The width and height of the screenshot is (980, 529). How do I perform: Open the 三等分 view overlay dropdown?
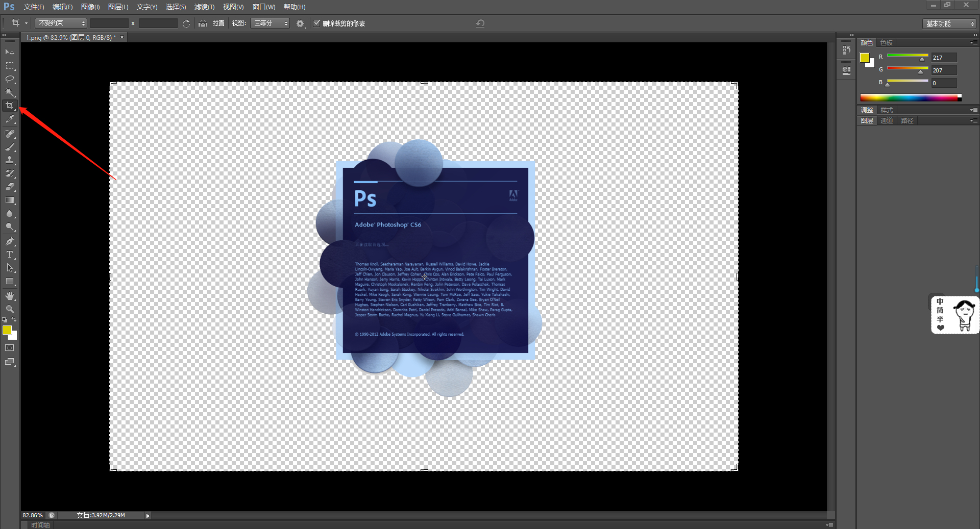pyautogui.click(x=270, y=23)
